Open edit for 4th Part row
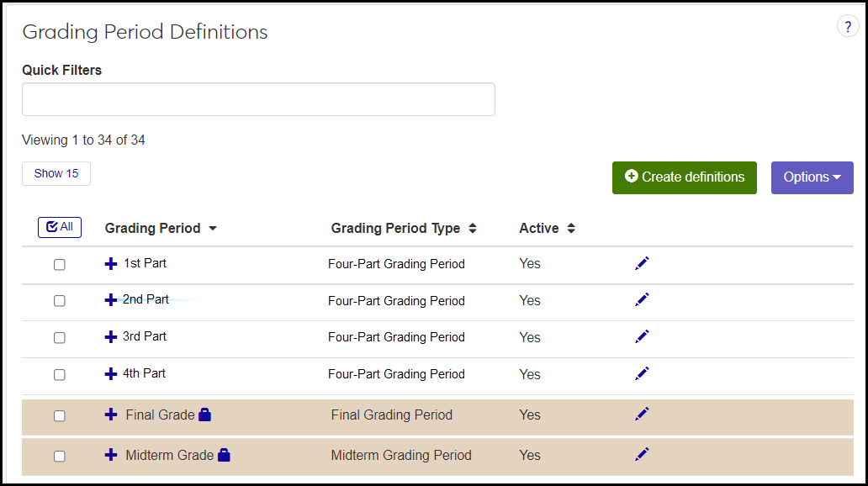Image resolution: width=868 pixels, height=486 pixels. [x=643, y=374]
